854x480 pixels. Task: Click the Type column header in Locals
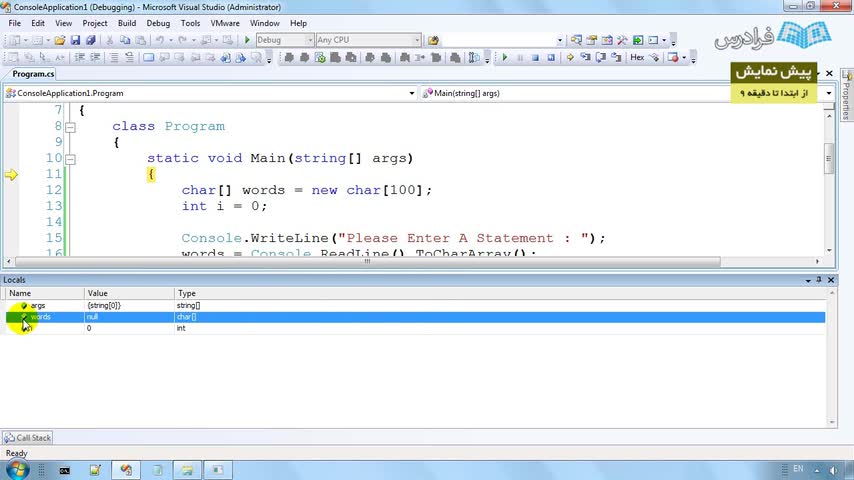pos(500,293)
